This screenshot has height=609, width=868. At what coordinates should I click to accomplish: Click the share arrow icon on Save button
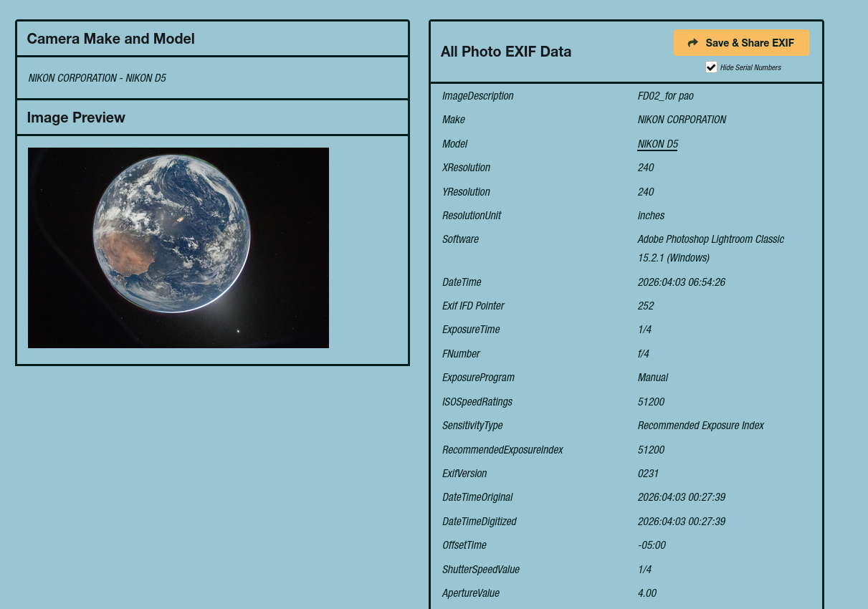pos(692,43)
